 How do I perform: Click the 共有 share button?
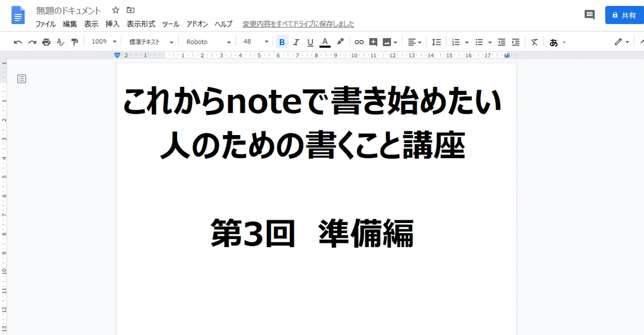pyautogui.click(x=624, y=15)
